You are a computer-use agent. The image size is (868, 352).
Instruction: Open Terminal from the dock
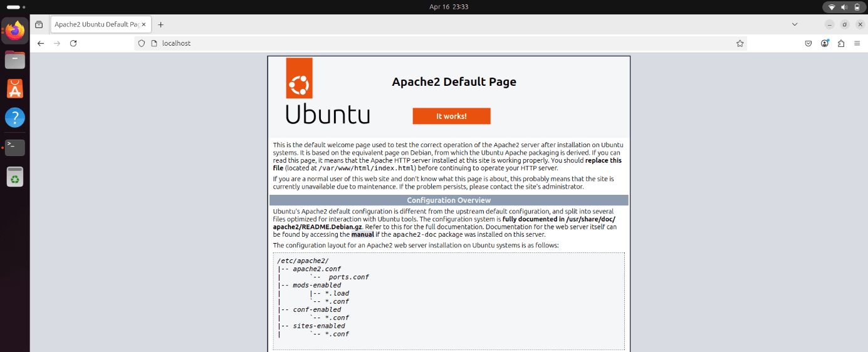point(15,147)
